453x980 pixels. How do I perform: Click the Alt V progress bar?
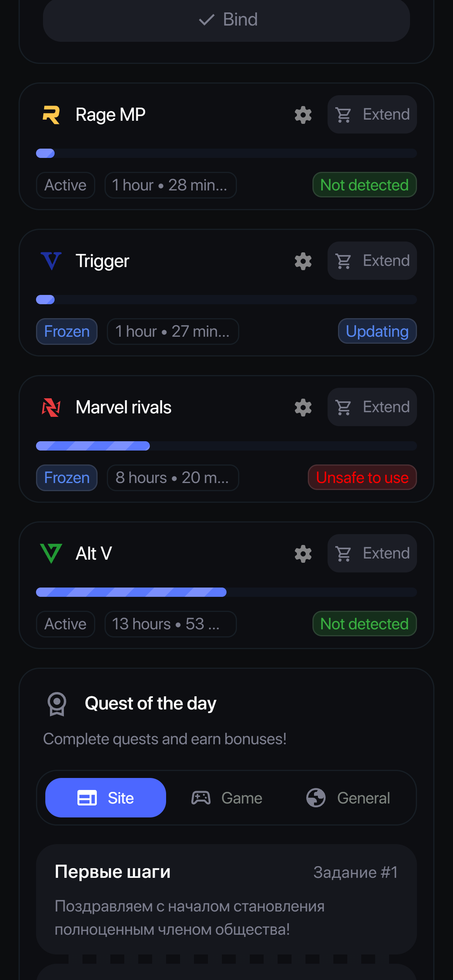[x=226, y=592]
